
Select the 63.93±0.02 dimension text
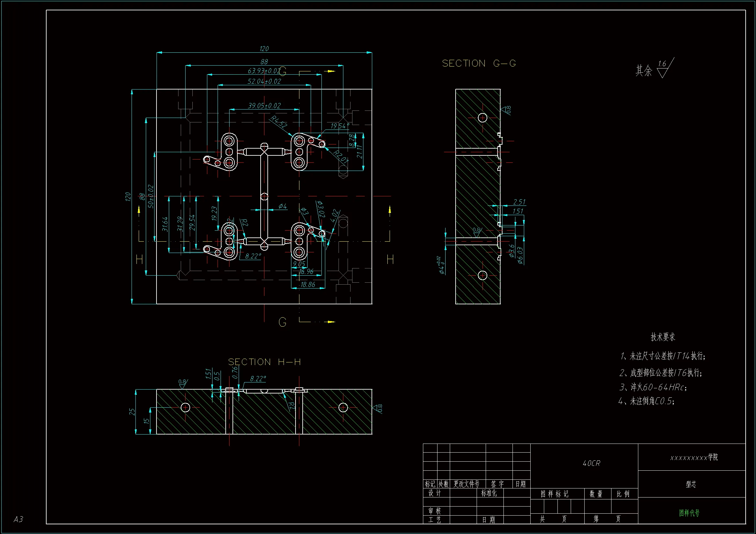click(264, 71)
